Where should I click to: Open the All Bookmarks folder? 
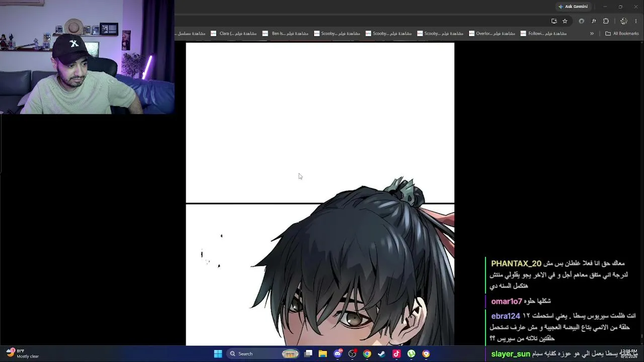[x=622, y=34]
